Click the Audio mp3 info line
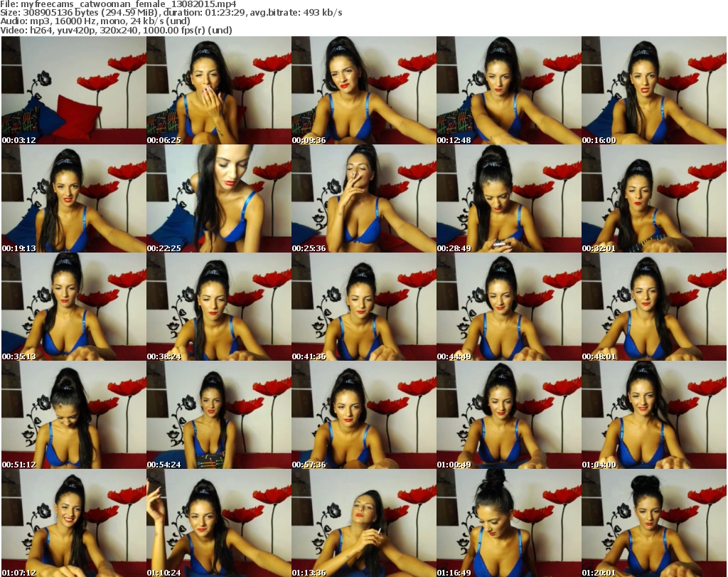The height and width of the screenshot is (577, 728). [95, 21]
